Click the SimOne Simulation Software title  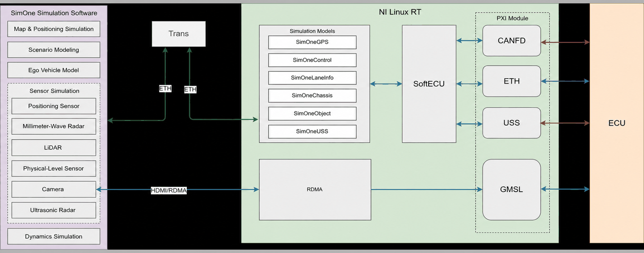click(54, 13)
